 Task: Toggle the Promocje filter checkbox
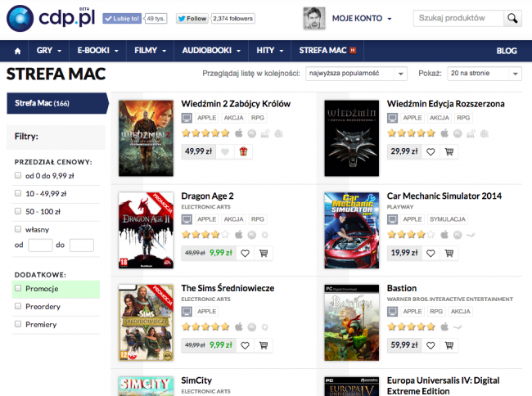(18, 288)
